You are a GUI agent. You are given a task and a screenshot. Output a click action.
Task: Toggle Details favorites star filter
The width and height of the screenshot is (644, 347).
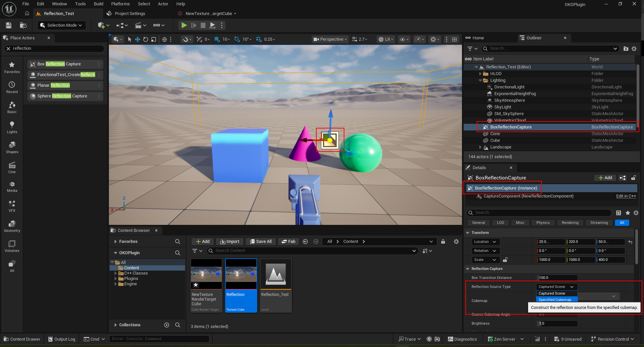628,213
